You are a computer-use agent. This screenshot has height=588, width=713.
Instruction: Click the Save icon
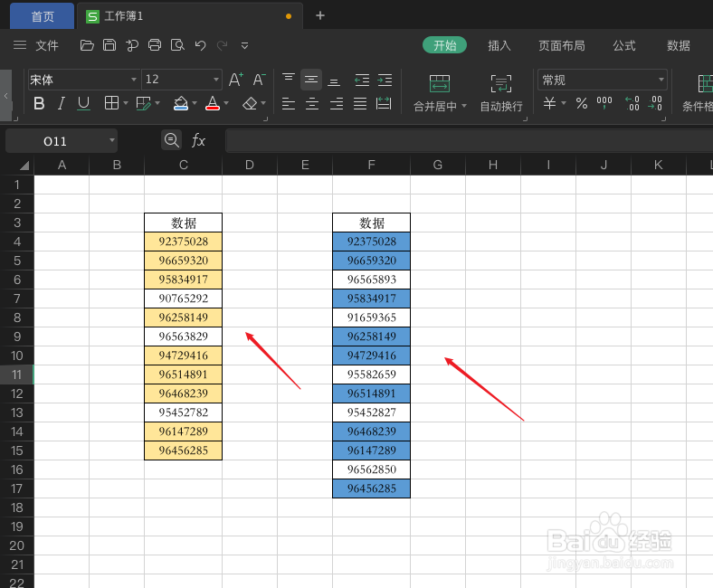(109, 45)
